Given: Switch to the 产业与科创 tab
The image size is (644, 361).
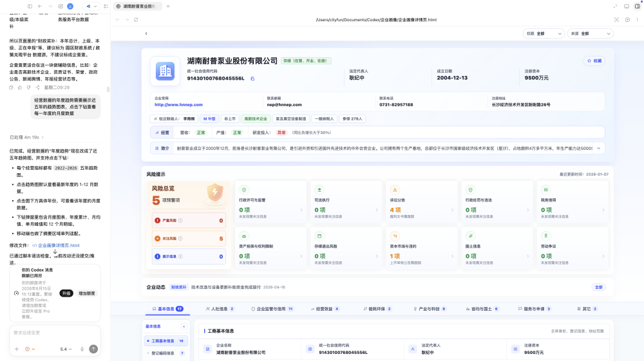Looking at the screenshot, I should pyautogui.click(x=430, y=309).
